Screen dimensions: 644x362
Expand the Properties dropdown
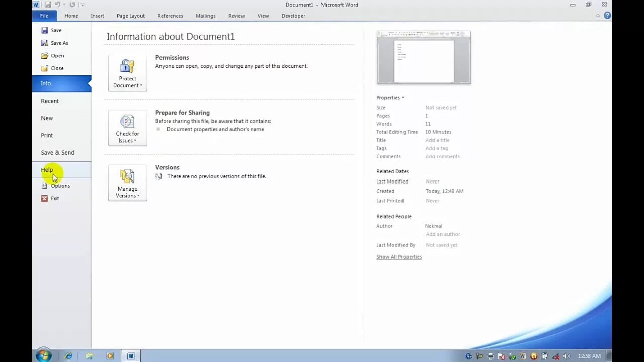click(390, 98)
